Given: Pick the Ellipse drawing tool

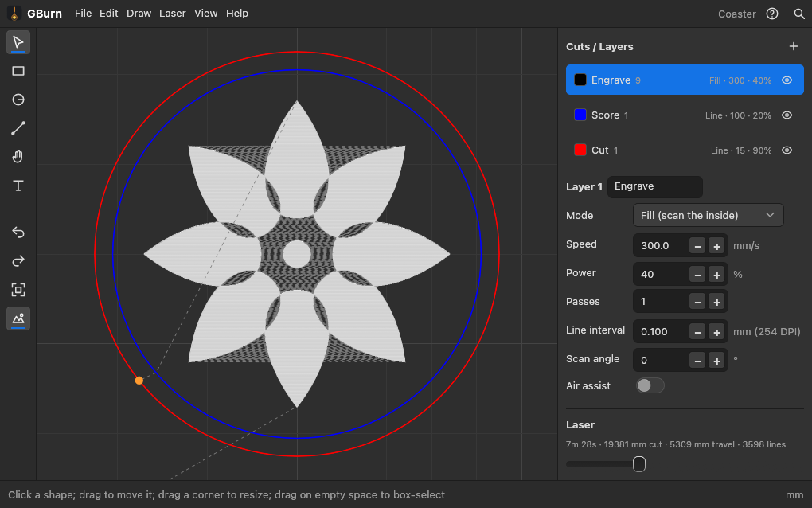Looking at the screenshot, I should pyautogui.click(x=18, y=100).
